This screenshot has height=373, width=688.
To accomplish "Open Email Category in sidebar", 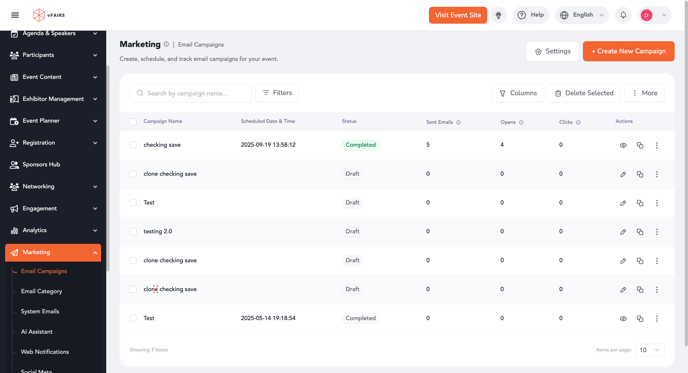I will 42,291.
